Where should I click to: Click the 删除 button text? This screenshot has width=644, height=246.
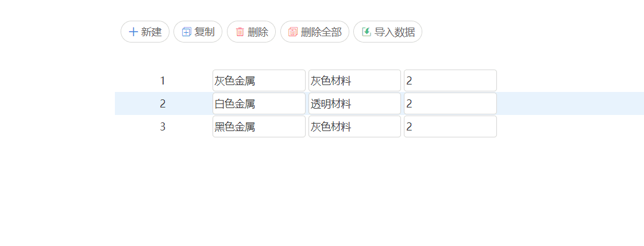[x=258, y=32]
